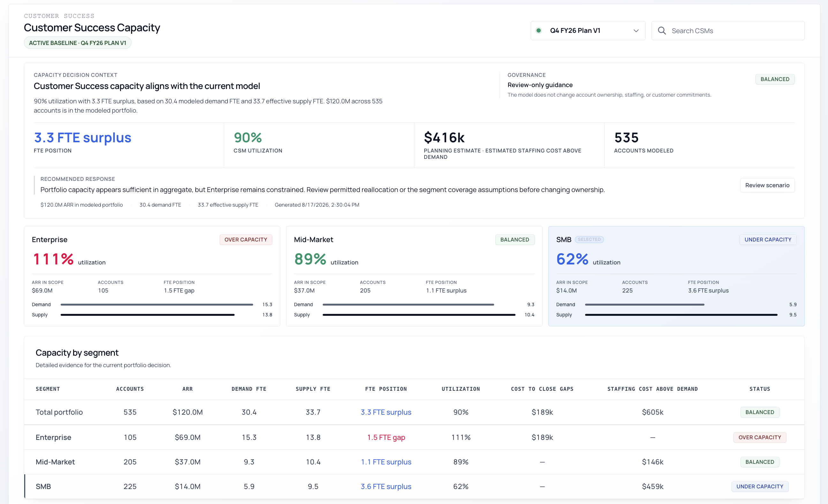Click the 90% CSM Utilization metric
828x504 pixels.
[x=248, y=138]
